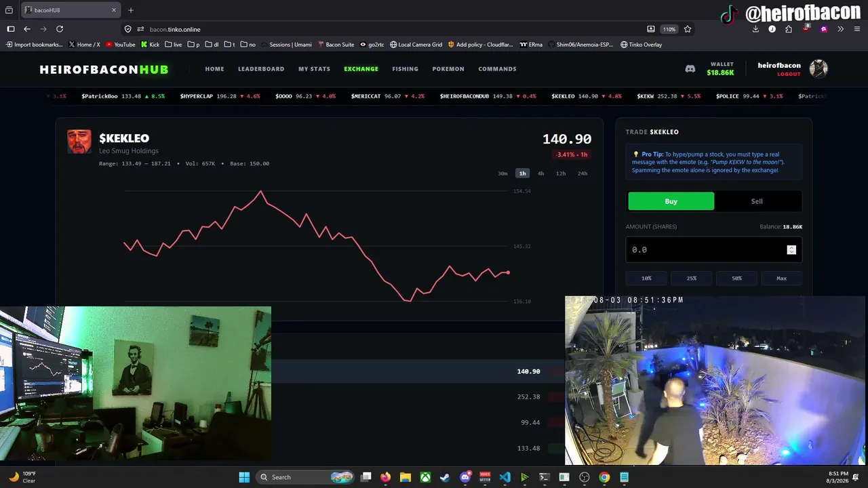The height and width of the screenshot is (488, 868).
Task: Go to the Fishing page
Action: click(405, 69)
